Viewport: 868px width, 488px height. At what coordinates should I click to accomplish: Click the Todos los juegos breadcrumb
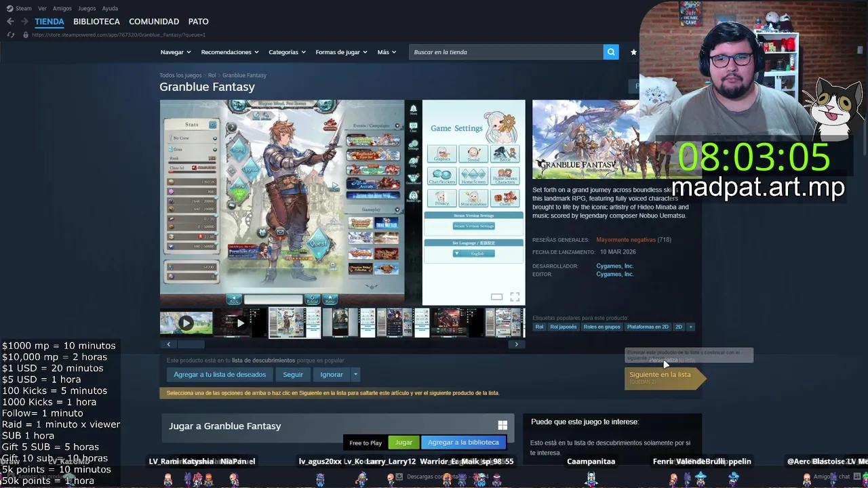(180, 75)
